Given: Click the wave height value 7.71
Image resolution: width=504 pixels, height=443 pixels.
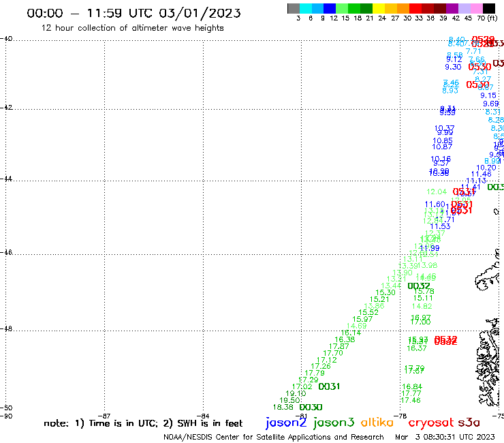Looking at the screenshot, I should coord(473,52).
